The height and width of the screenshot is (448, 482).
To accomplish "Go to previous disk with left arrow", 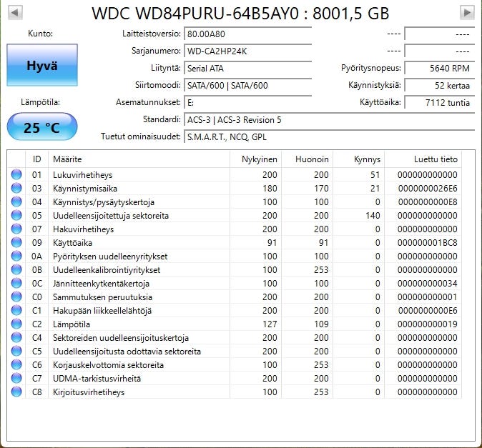I will click(x=15, y=13).
